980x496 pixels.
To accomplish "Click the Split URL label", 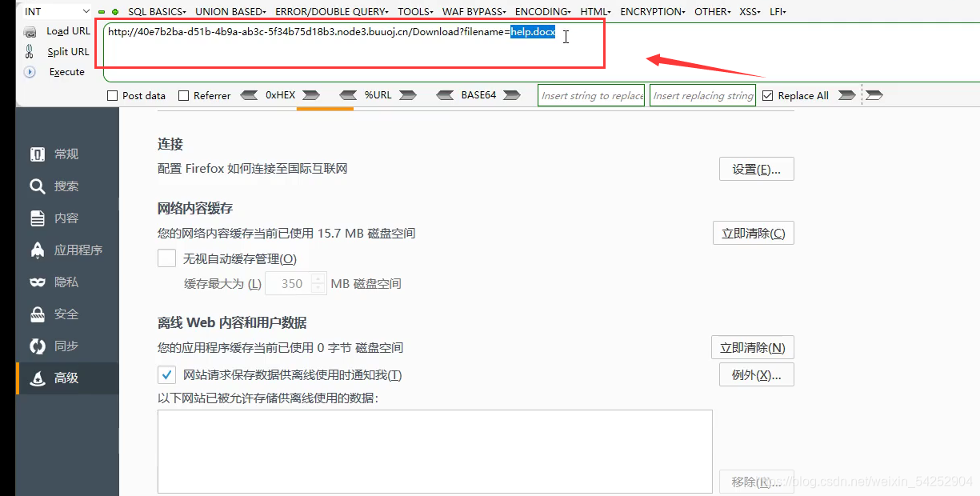I will click(x=68, y=51).
